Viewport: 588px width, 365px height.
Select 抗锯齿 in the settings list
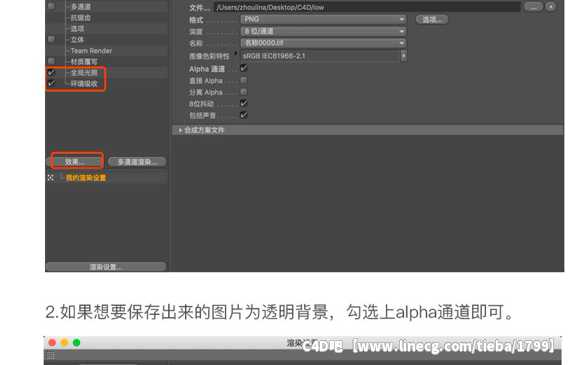80,18
